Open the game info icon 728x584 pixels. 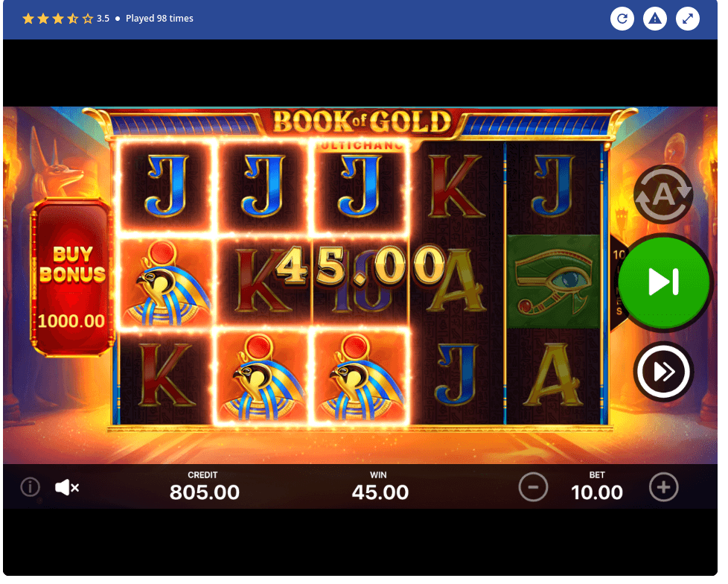[31, 487]
